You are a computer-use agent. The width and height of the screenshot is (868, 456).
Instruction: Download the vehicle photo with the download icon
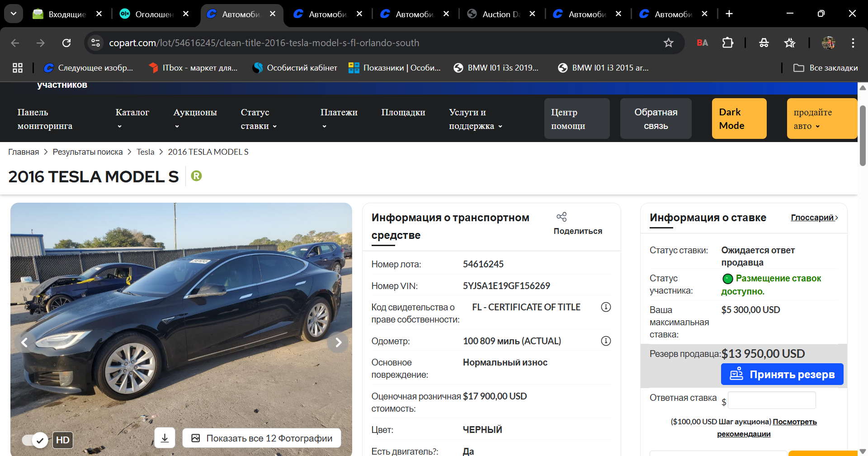165,438
